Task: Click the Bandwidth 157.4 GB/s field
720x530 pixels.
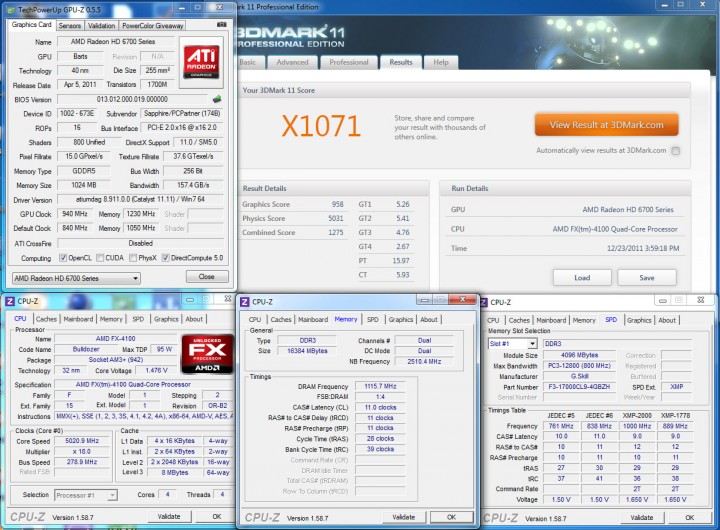Action: click(193, 186)
